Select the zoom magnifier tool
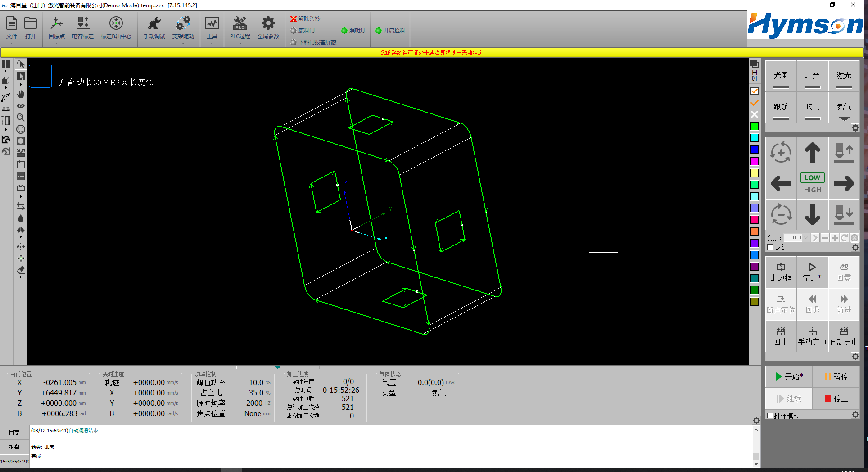The image size is (868, 472). 21,118
